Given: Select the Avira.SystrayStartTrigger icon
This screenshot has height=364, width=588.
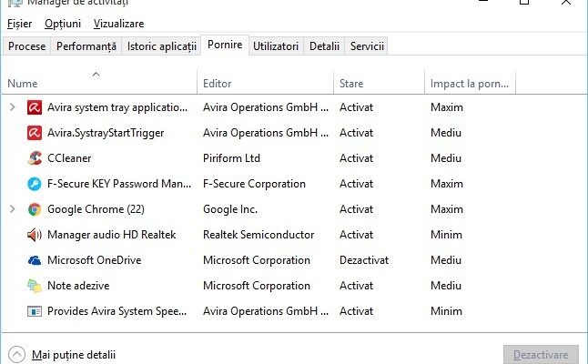Looking at the screenshot, I should click(35, 133).
